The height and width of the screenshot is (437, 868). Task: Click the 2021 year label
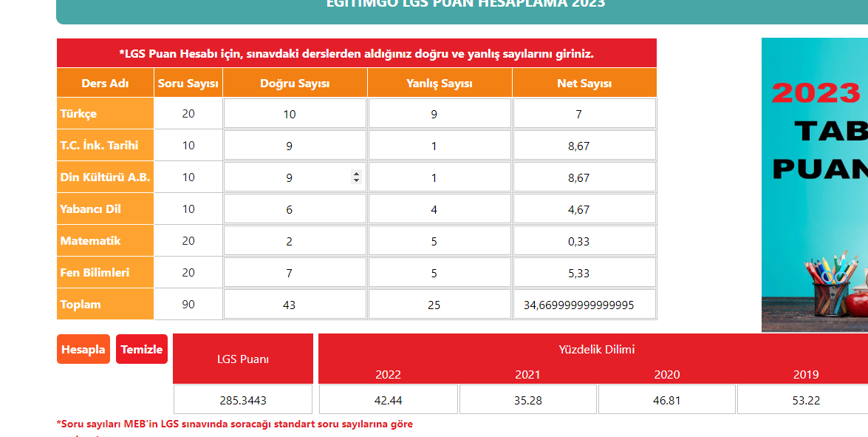tap(527, 374)
